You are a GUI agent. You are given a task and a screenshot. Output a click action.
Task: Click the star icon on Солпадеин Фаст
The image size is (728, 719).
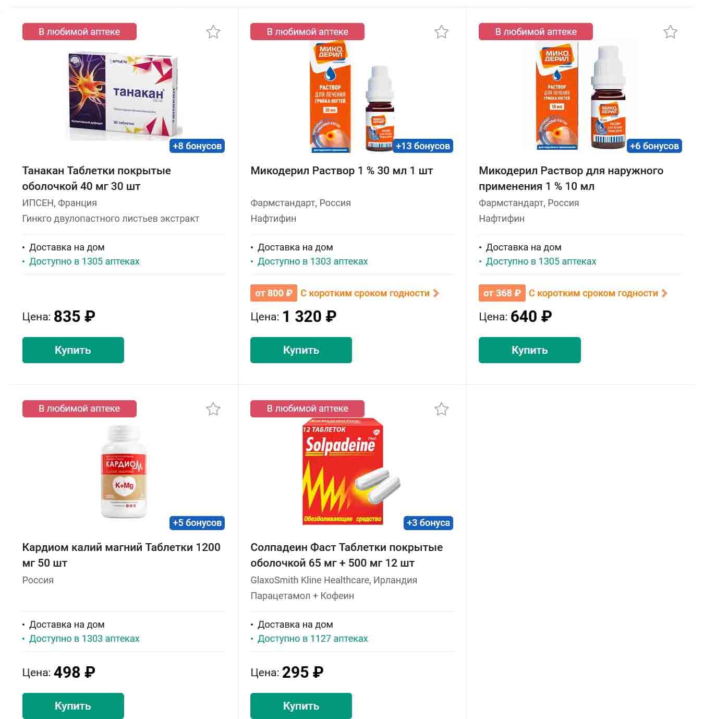(441, 409)
